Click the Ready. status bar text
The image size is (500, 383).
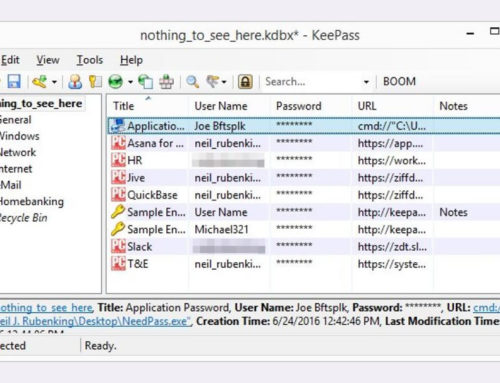coord(101,346)
